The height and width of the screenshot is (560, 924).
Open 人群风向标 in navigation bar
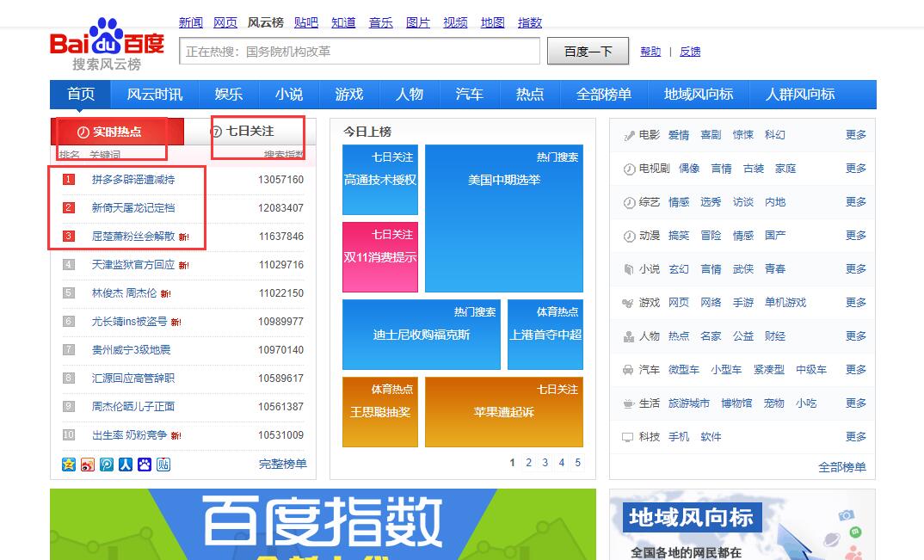click(799, 95)
